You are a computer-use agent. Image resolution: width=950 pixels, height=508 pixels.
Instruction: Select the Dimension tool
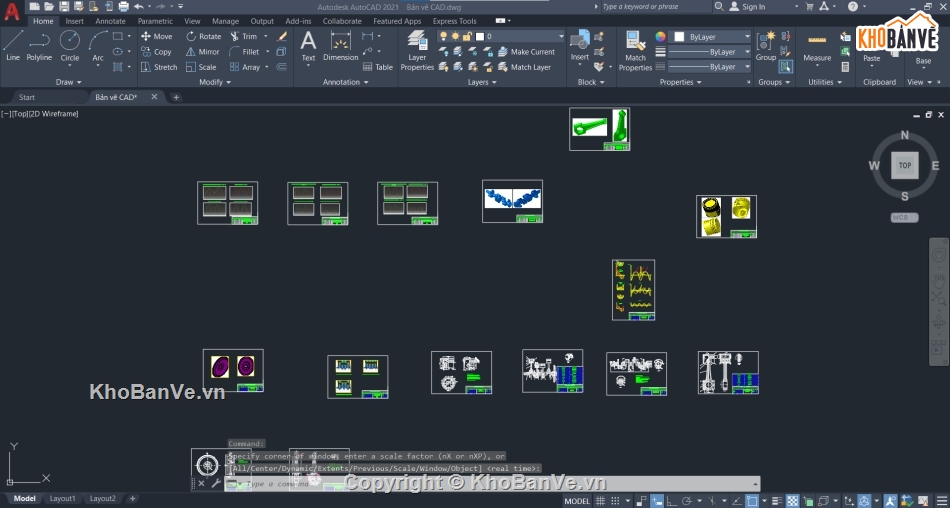point(340,46)
